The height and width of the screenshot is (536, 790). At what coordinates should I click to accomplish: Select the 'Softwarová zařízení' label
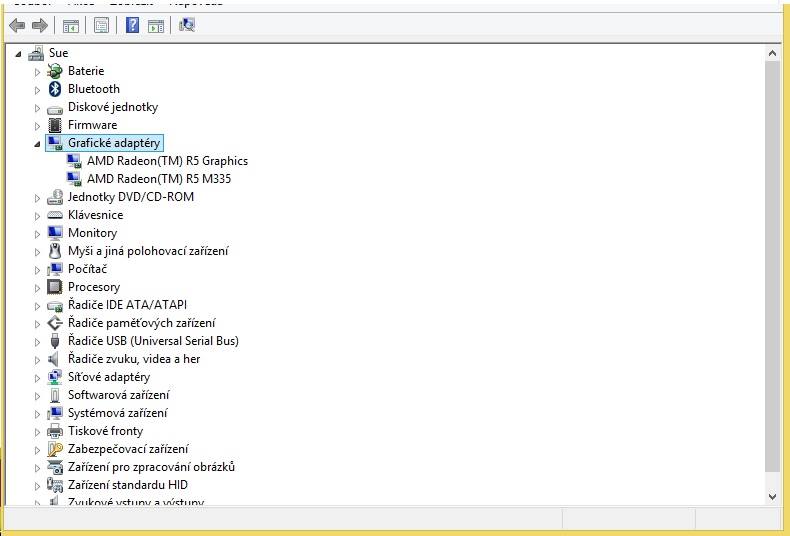(x=118, y=395)
